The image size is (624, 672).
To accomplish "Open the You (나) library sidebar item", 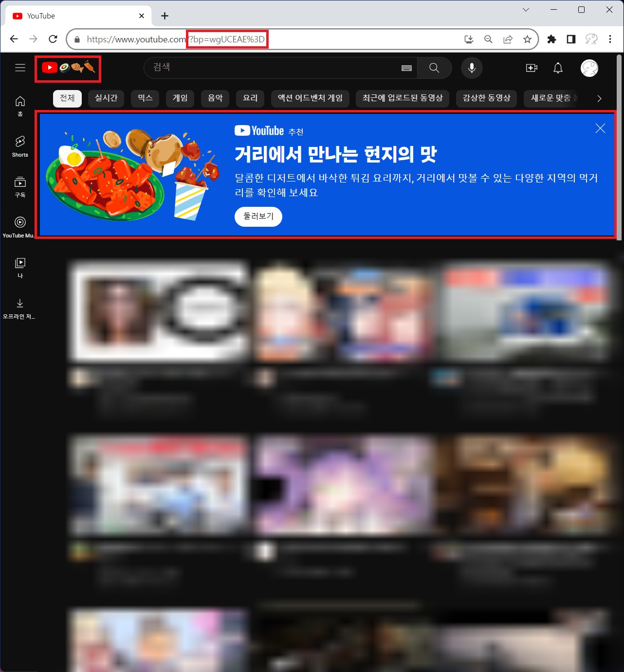I will [x=20, y=268].
